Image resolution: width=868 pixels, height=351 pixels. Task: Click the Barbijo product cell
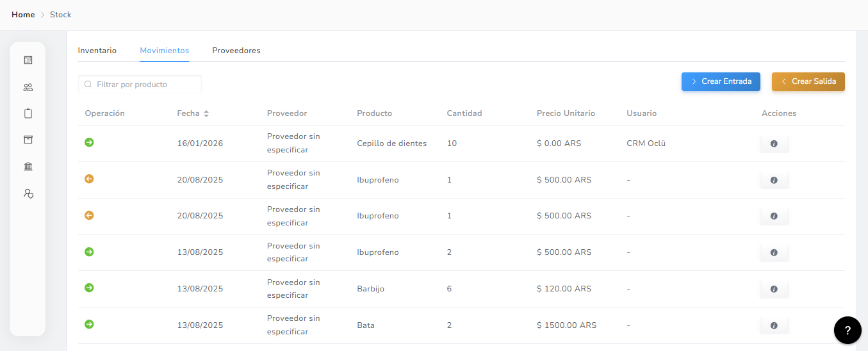click(x=371, y=289)
